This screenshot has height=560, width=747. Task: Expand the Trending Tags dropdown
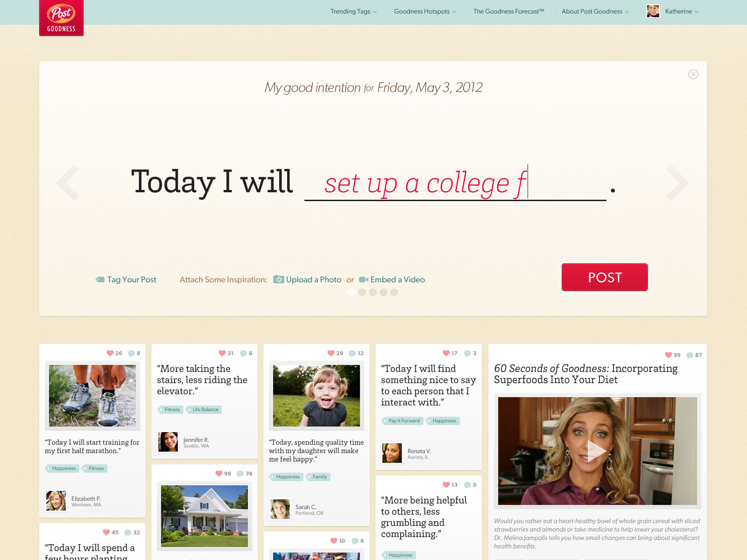pyautogui.click(x=353, y=12)
